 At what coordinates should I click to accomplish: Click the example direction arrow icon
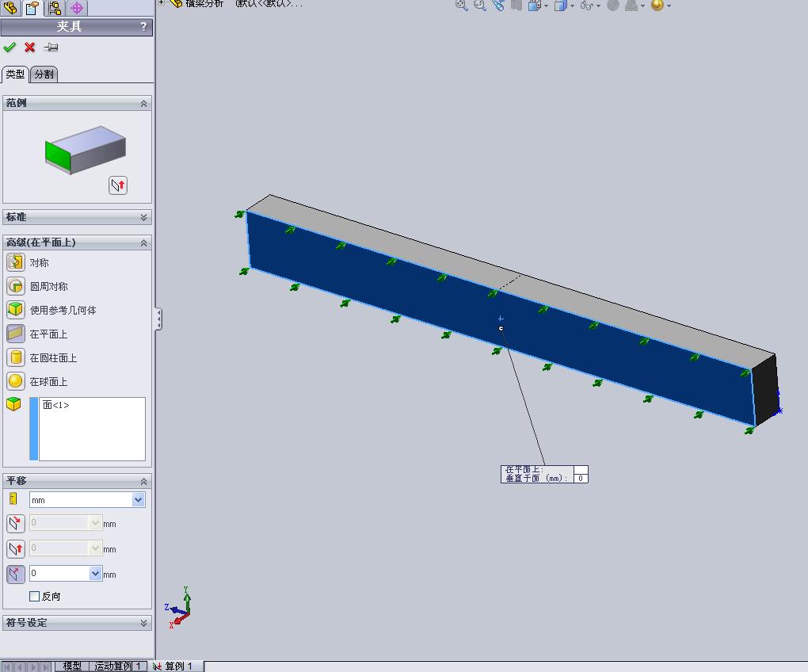pyautogui.click(x=118, y=185)
